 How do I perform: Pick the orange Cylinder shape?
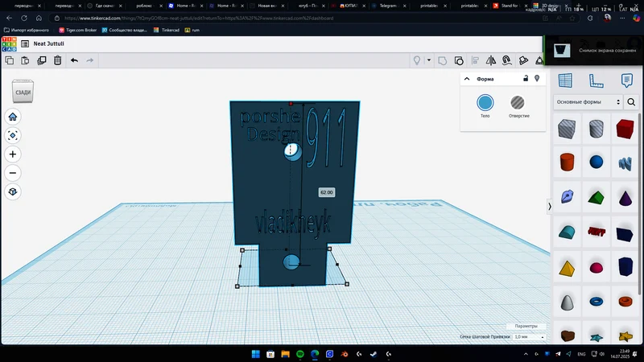point(567,162)
